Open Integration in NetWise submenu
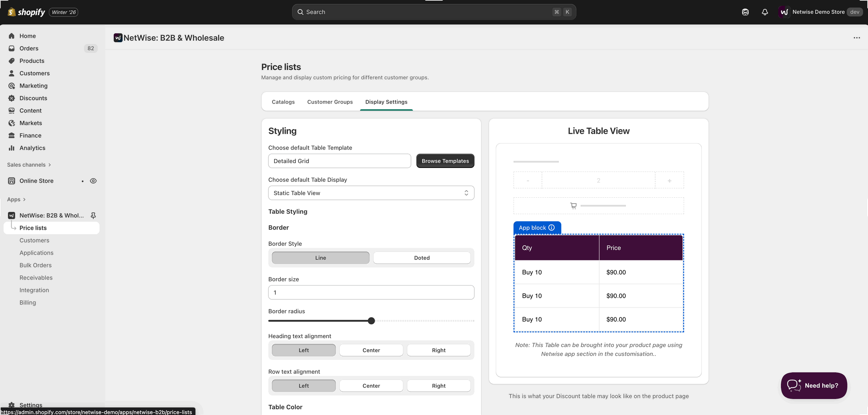 34,290
